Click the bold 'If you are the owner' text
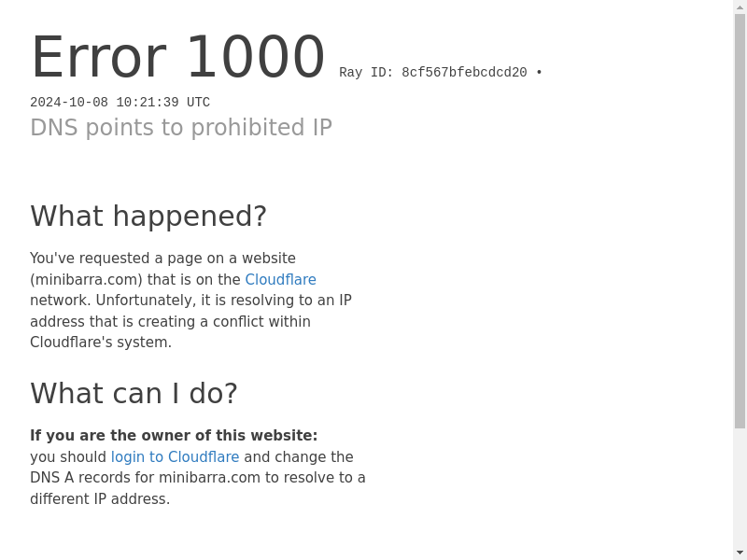The width and height of the screenshot is (747, 560). click(x=174, y=435)
